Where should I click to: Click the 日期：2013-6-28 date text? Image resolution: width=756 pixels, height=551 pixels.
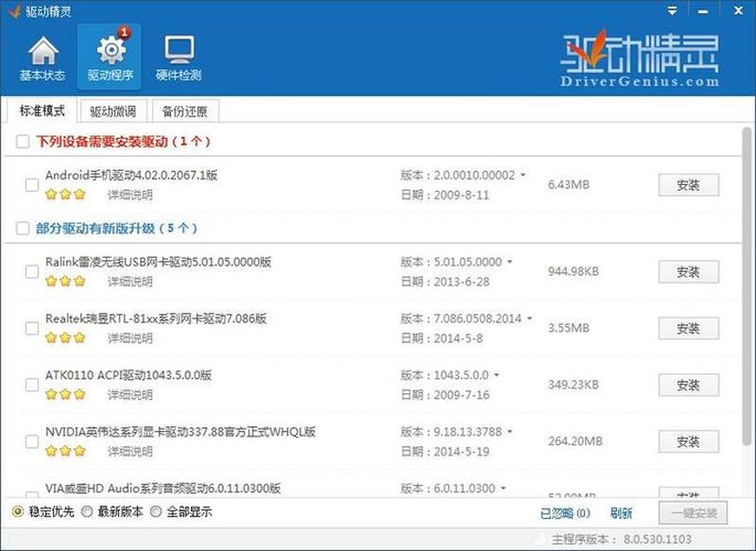pos(445,281)
